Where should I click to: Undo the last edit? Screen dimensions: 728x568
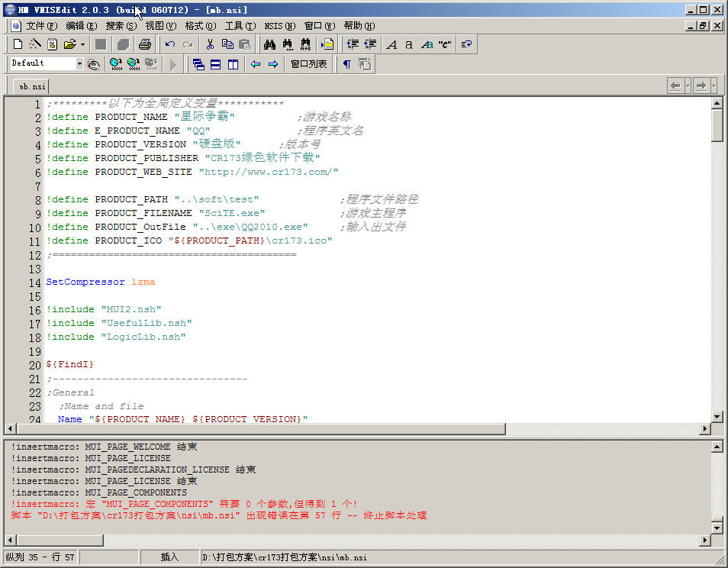point(170,44)
